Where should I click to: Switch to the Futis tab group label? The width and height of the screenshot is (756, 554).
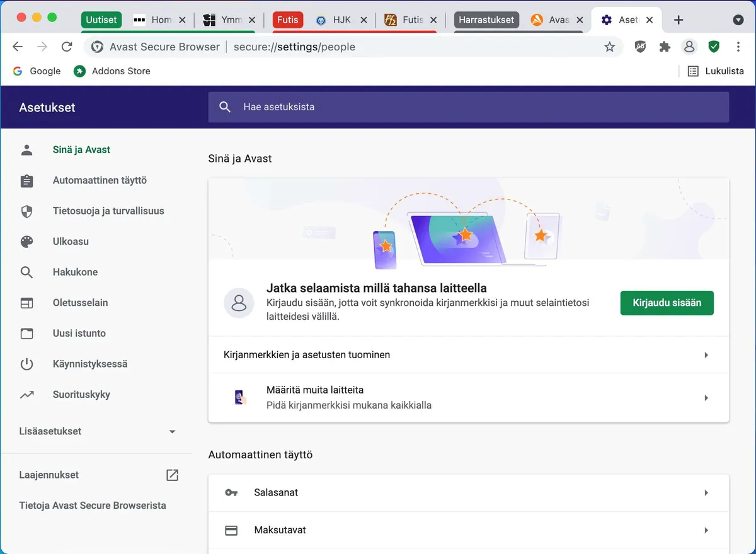click(x=288, y=20)
